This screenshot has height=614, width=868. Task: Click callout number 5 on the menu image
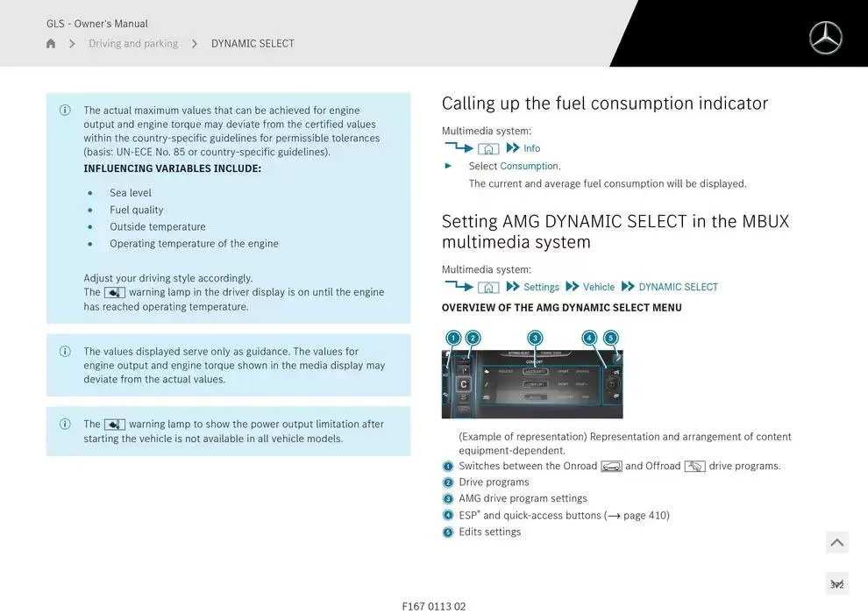click(x=611, y=338)
